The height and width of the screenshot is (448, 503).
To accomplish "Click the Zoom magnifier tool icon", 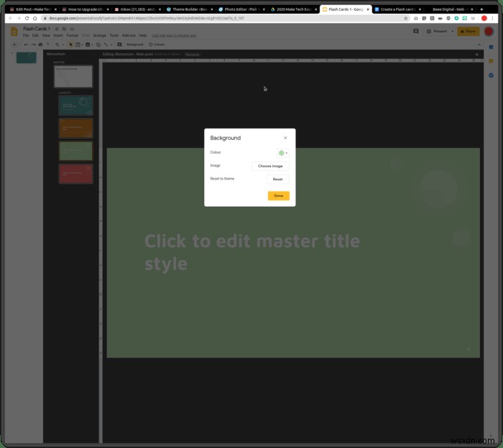I will click(57, 45).
